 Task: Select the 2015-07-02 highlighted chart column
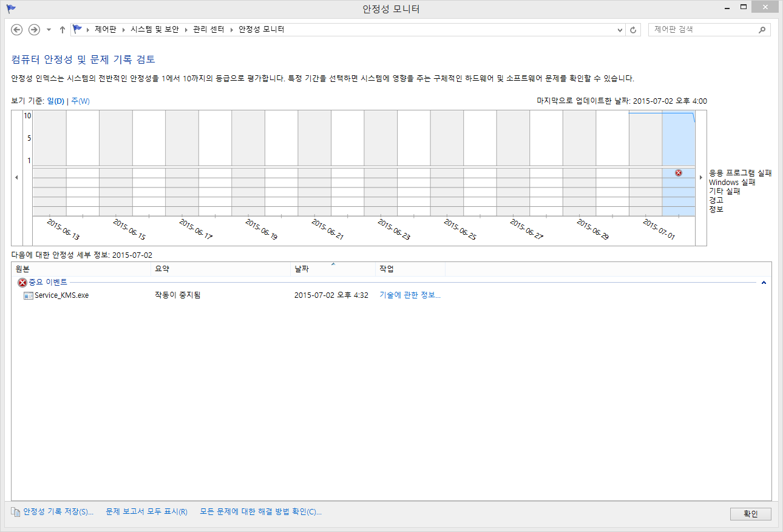[679, 163]
